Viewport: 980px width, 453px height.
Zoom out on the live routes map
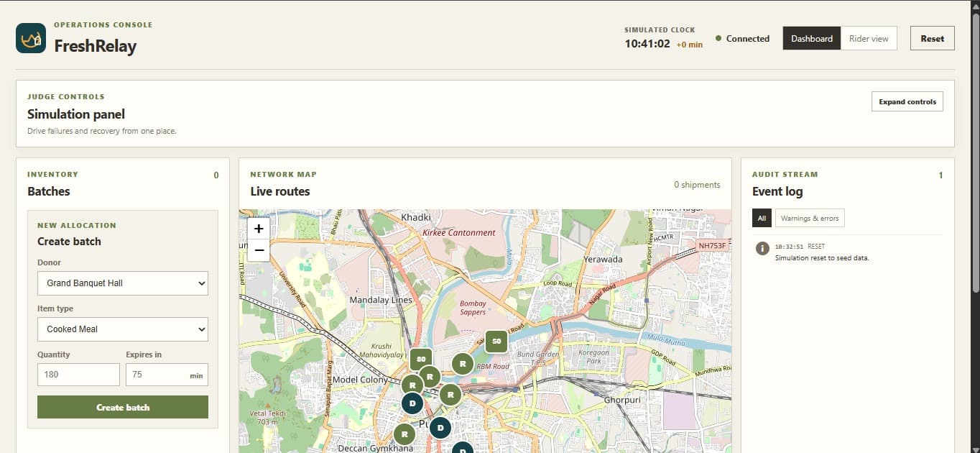pyautogui.click(x=259, y=250)
